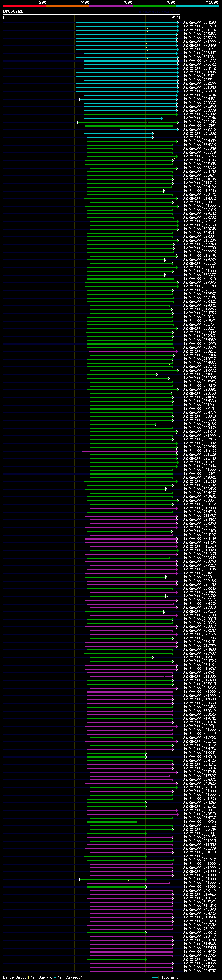Open hit UniRef100_B0M198
This screenshot has height=980, width=222.
click(x=199, y=23)
